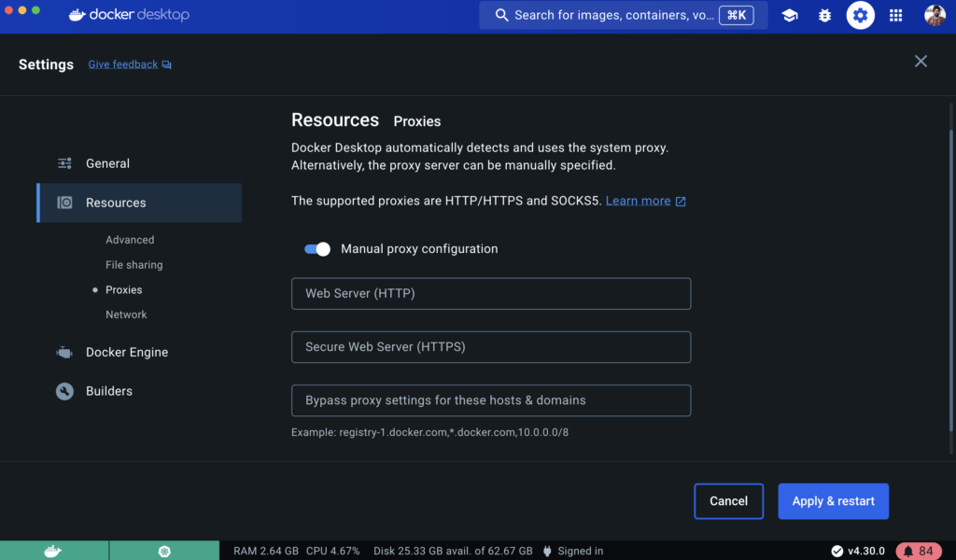Screen dimensions: 956x560
Task: Click the Web Server (HTTP) input field
Action: [x=491, y=293]
